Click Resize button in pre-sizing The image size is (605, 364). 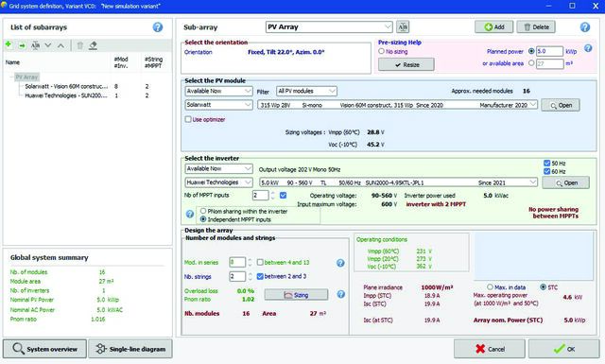(x=406, y=64)
